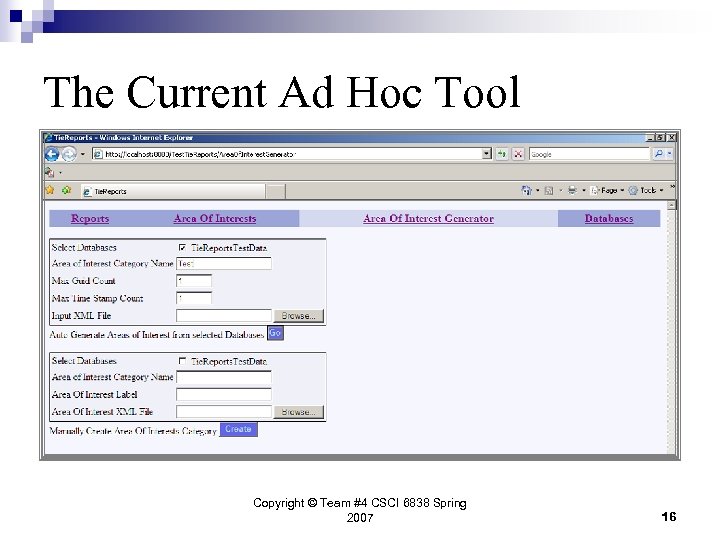Click the red Stop loading icon
Image resolution: width=720 pixels, height=540 pixels.
[518, 154]
